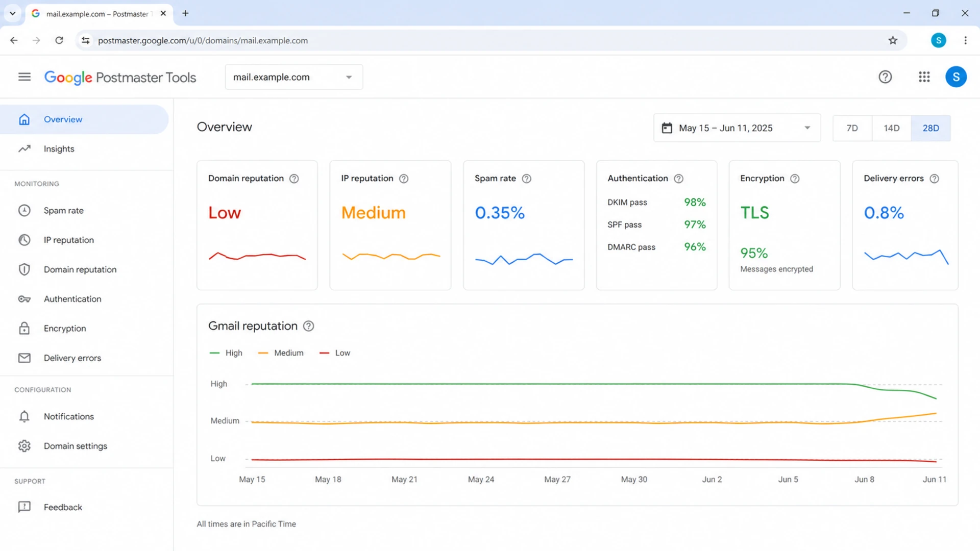Show info for Authentication card

[678, 179]
